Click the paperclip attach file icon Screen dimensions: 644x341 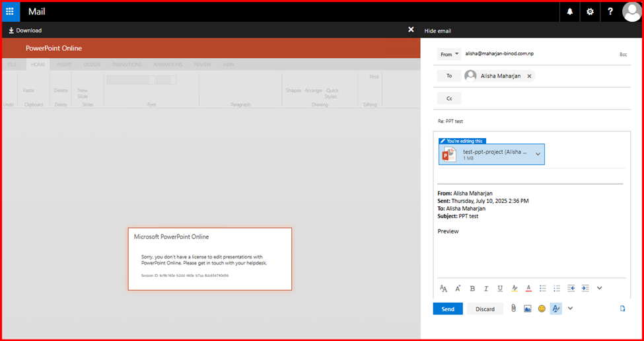tap(513, 309)
